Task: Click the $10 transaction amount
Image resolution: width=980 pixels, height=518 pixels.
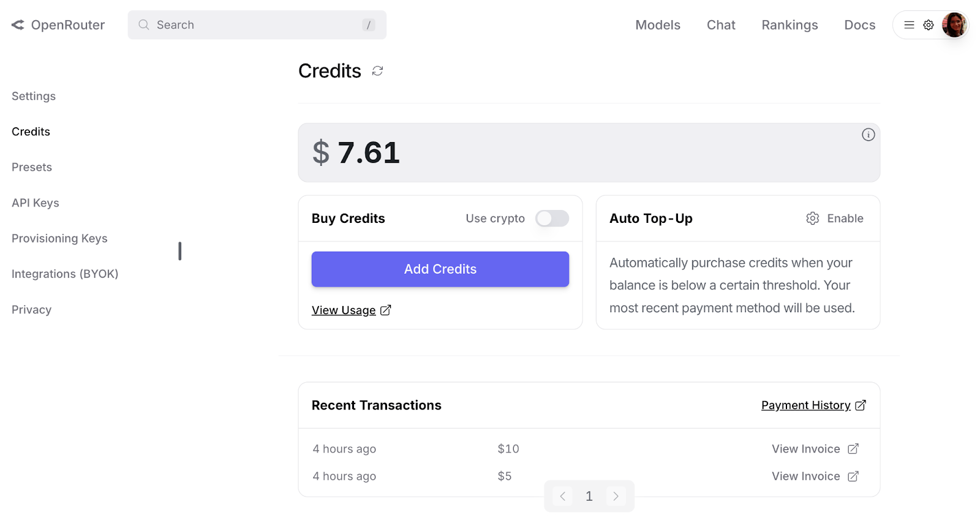Action: (508, 449)
